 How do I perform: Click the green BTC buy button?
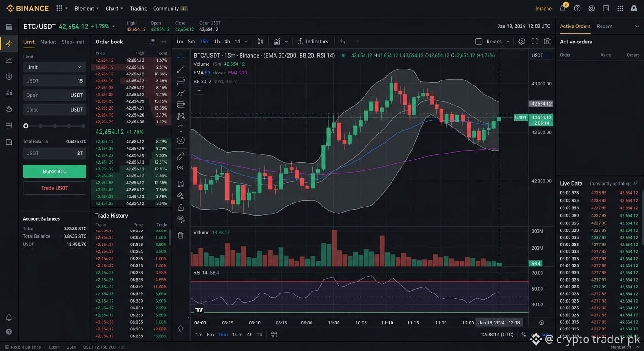[54, 171]
